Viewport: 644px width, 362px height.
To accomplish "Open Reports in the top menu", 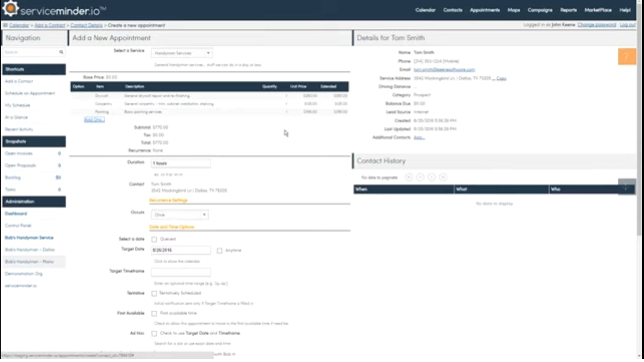I will (568, 10).
